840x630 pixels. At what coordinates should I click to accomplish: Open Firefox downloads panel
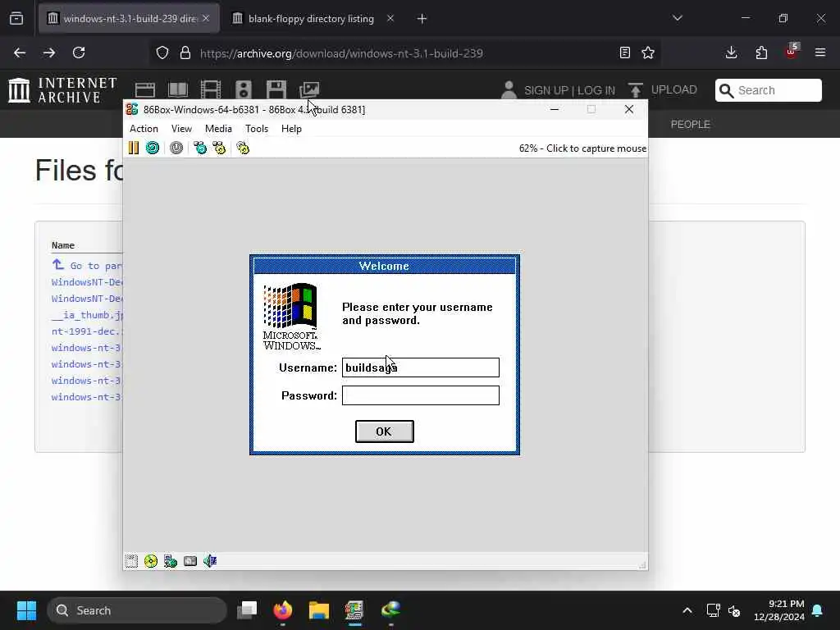coord(731,52)
